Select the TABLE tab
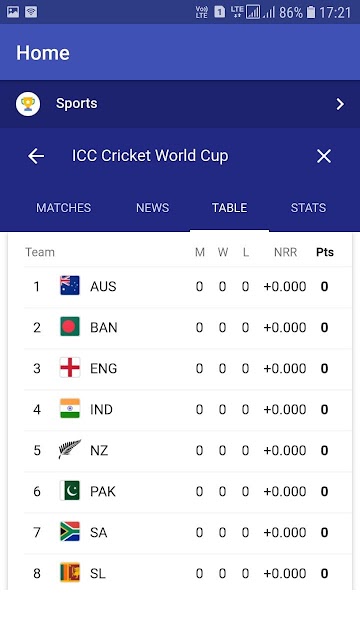This screenshot has width=360, height=640. (x=229, y=208)
